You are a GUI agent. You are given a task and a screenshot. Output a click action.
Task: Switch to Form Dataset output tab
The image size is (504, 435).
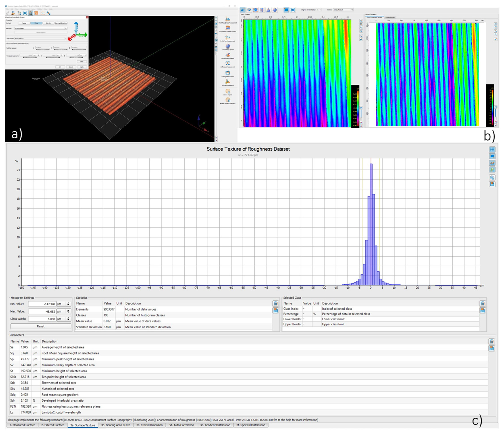(x=390, y=17)
